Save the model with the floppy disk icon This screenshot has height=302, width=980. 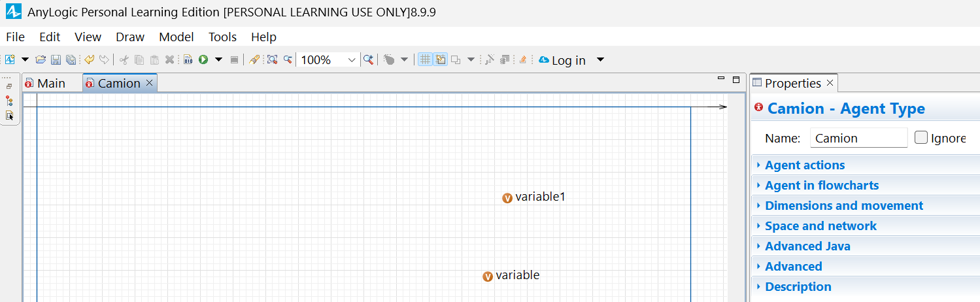pos(56,59)
